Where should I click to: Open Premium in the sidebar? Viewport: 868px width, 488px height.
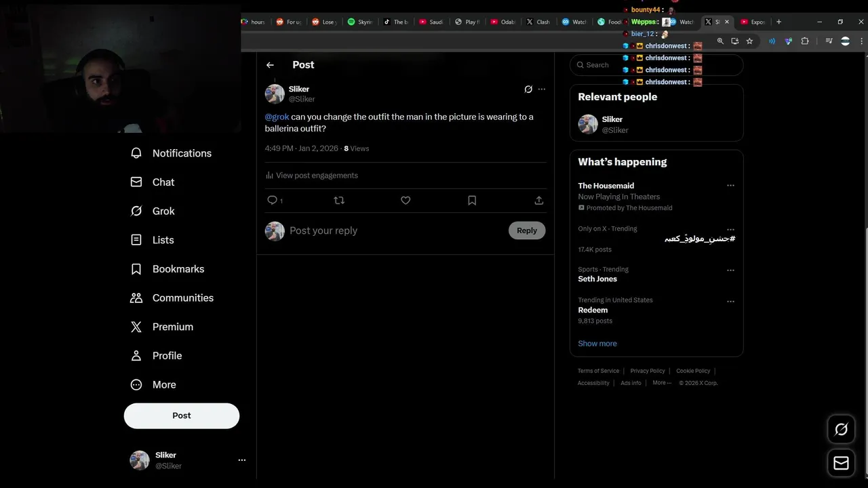(x=161, y=327)
